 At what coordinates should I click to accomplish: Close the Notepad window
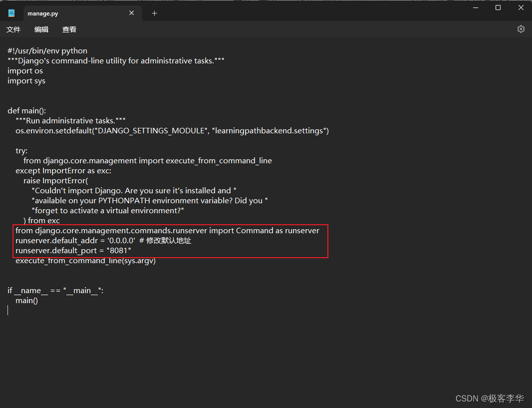521,7
